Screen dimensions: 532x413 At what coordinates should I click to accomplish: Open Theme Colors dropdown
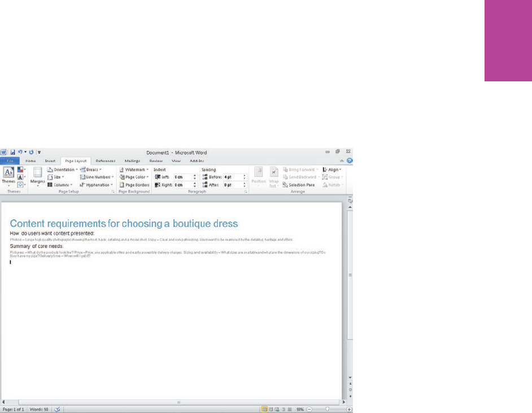pos(21,169)
